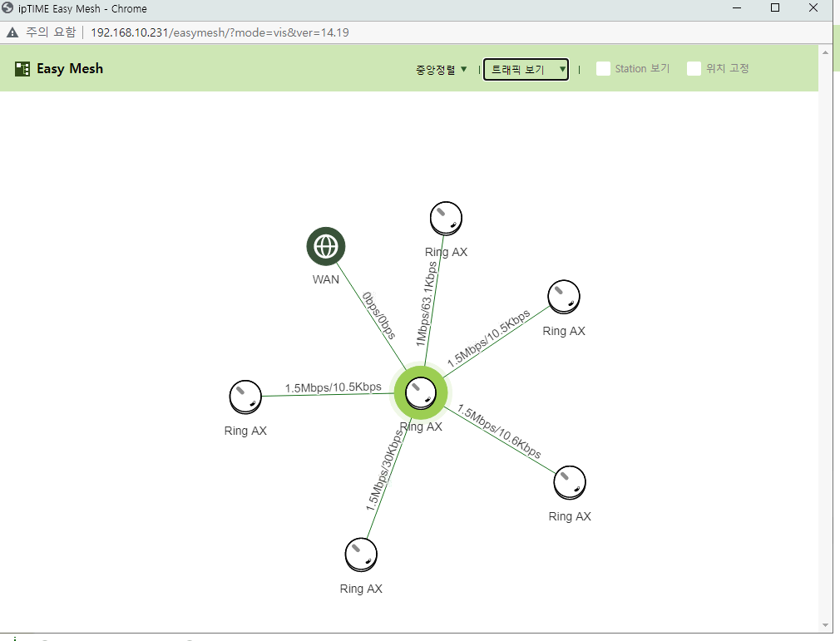Click the security warning triangle in address bar
Image resolution: width=840 pixels, height=641 pixels.
point(12,32)
